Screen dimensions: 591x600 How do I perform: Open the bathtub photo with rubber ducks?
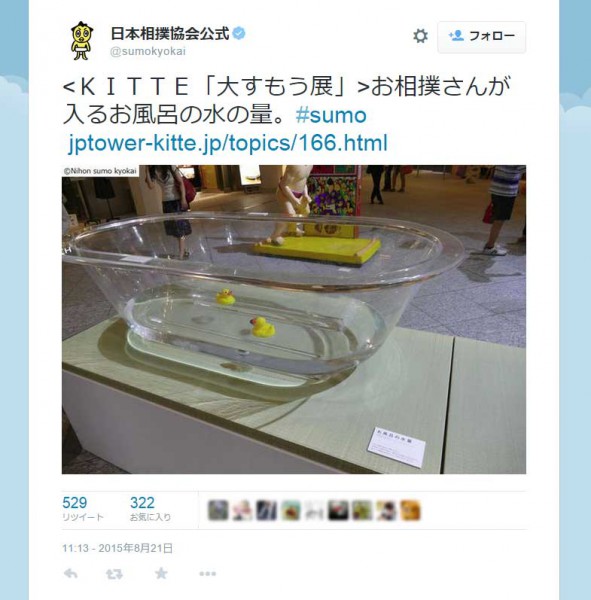(294, 319)
